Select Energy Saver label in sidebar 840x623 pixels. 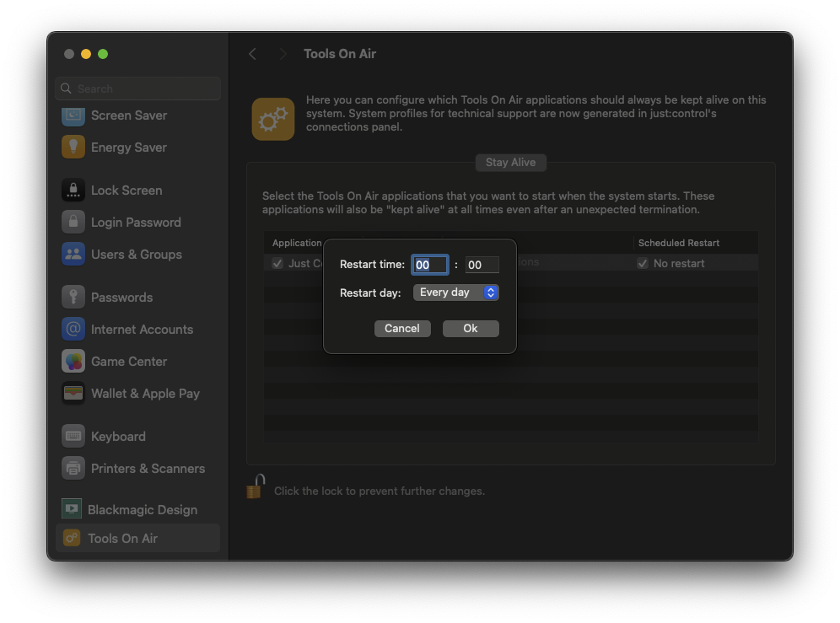pyautogui.click(x=129, y=148)
